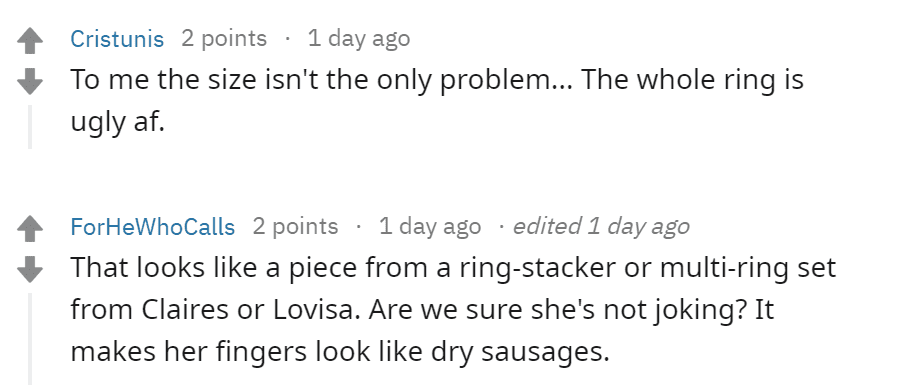Viewport: 920px width, 385px height.
Task: Open the Cristunis user profile
Action: (117, 39)
